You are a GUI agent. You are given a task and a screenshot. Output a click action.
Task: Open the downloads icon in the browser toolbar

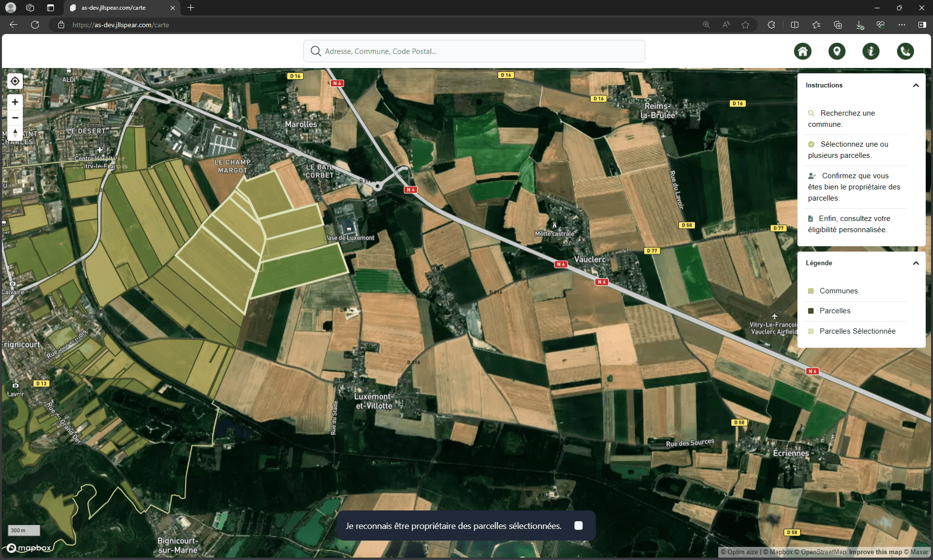coord(859,25)
